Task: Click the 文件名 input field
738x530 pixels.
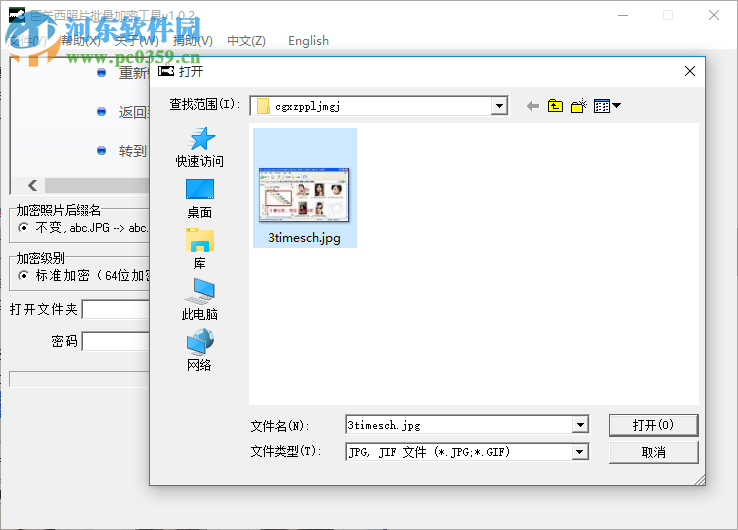Action: coord(459,425)
